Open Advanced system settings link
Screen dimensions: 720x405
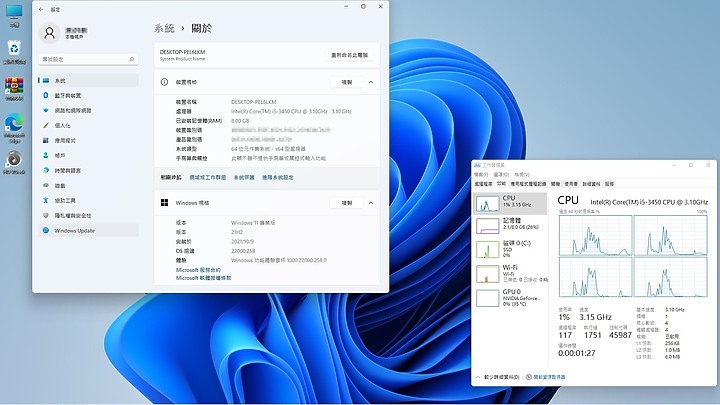click(278, 177)
